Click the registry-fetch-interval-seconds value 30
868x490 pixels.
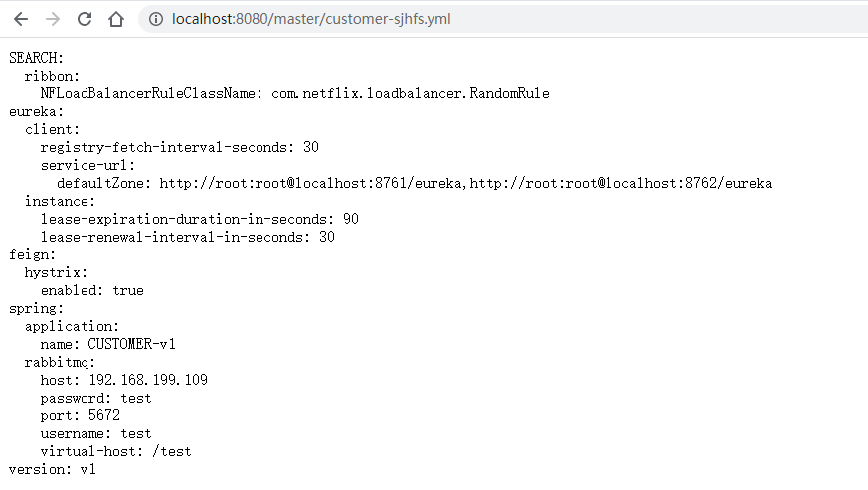(x=311, y=147)
